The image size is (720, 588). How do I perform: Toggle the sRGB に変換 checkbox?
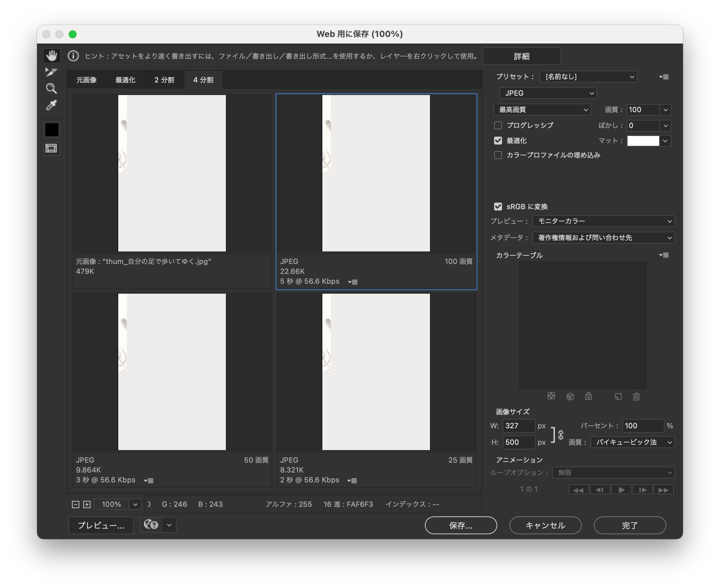(498, 207)
